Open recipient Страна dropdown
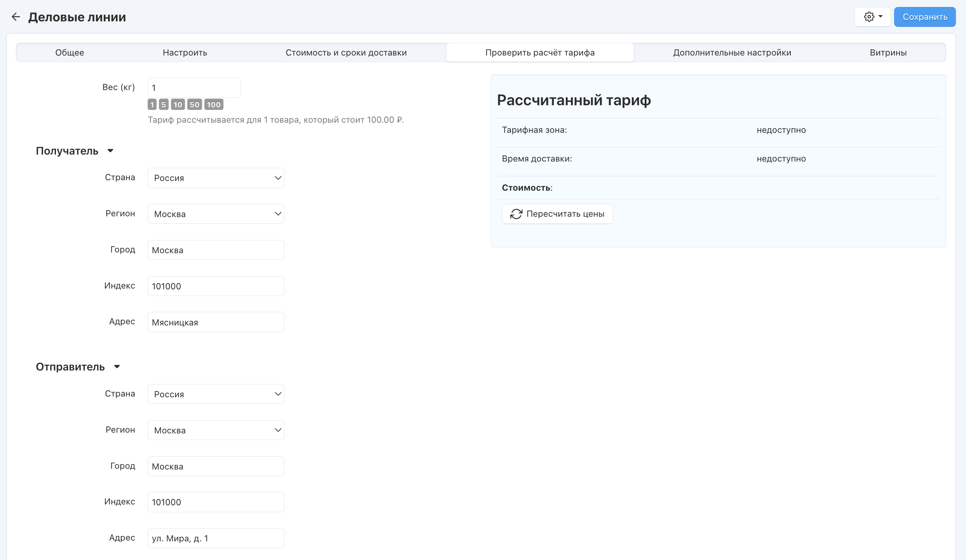 (216, 178)
